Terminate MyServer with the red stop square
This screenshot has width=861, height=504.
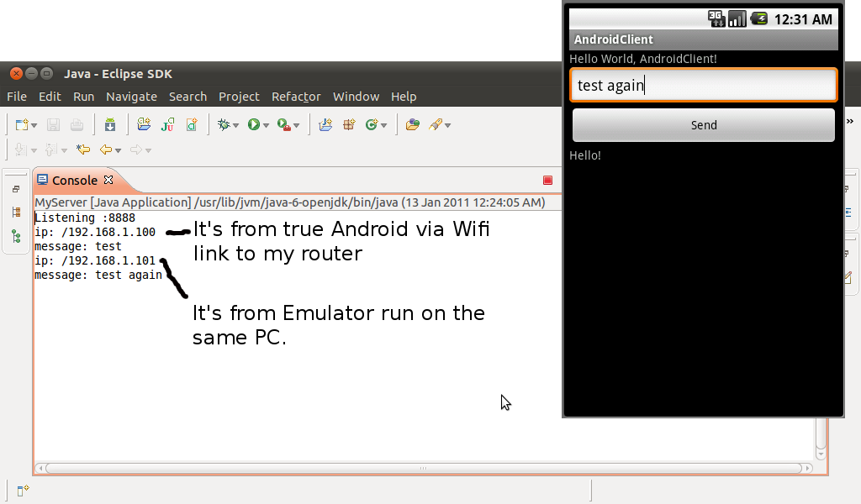click(x=548, y=180)
